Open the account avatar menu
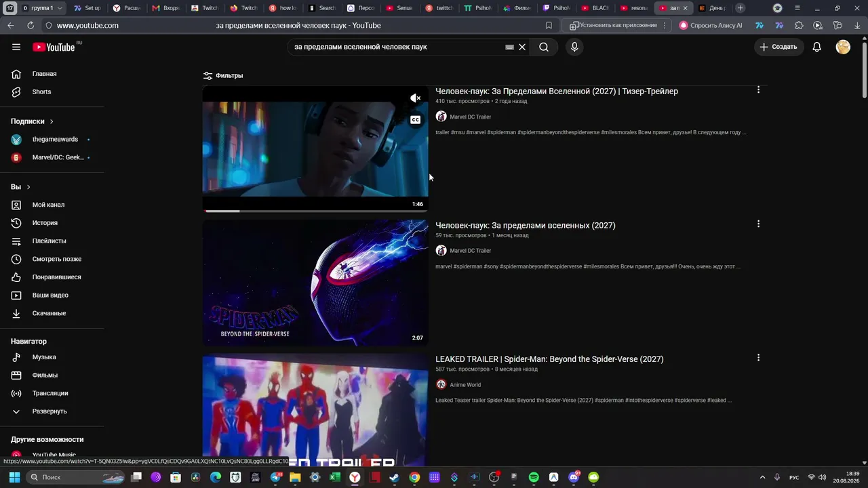Viewport: 868px width, 488px height. [843, 47]
